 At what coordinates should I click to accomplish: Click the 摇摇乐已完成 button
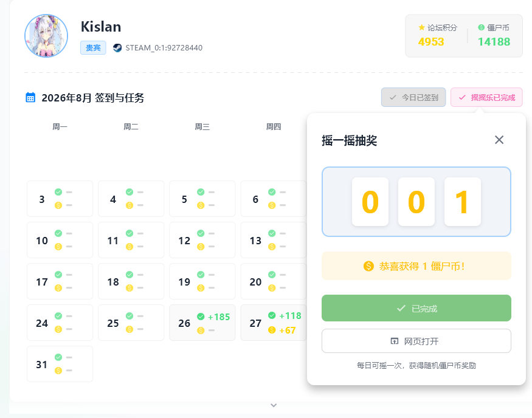tap(486, 98)
